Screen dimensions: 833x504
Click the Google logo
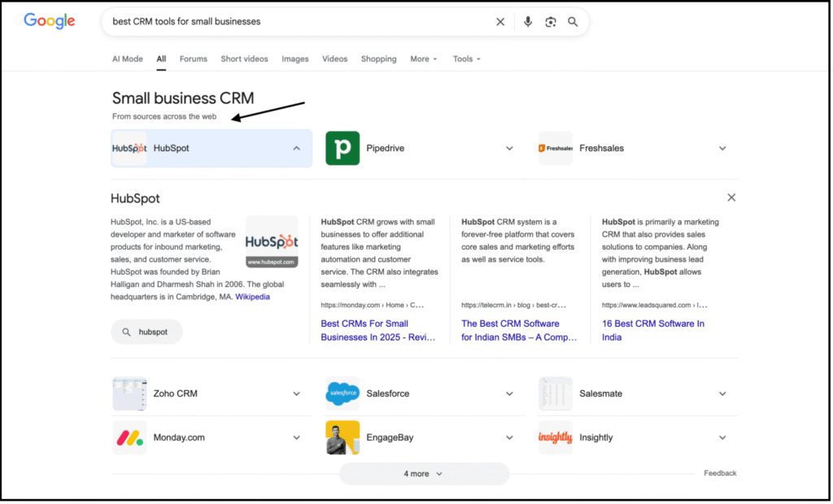pos(49,21)
